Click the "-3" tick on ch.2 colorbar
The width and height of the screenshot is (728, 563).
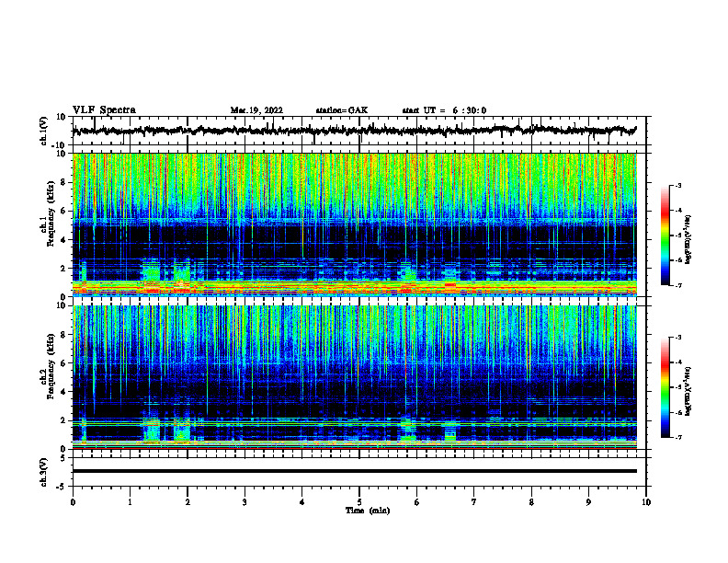[x=678, y=338]
